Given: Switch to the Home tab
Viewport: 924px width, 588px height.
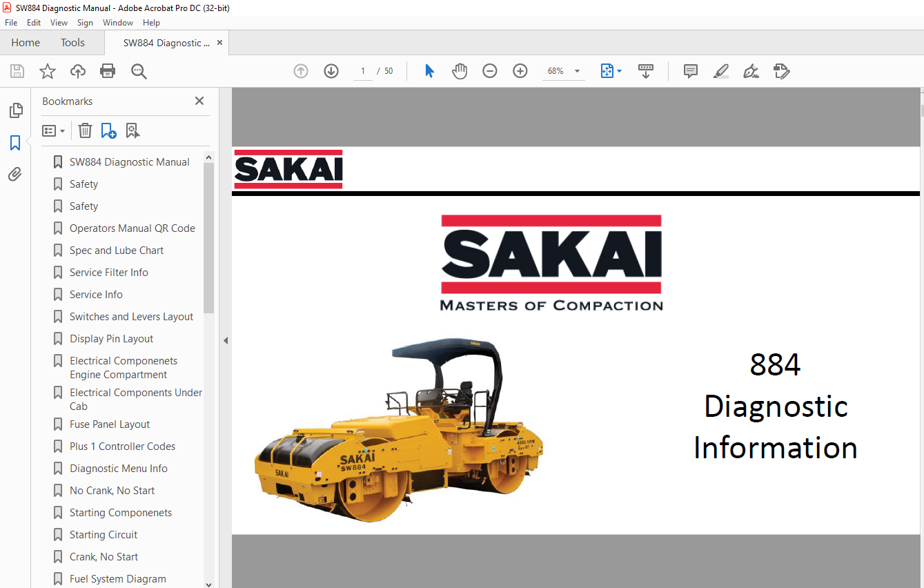Looking at the screenshot, I should [x=26, y=43].
